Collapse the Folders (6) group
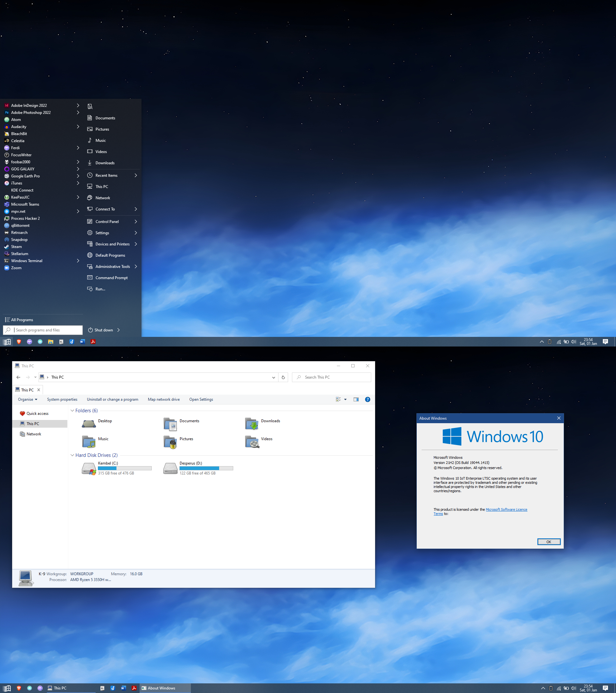The height and width of the screenshot is (693, 616). point(72,411)
